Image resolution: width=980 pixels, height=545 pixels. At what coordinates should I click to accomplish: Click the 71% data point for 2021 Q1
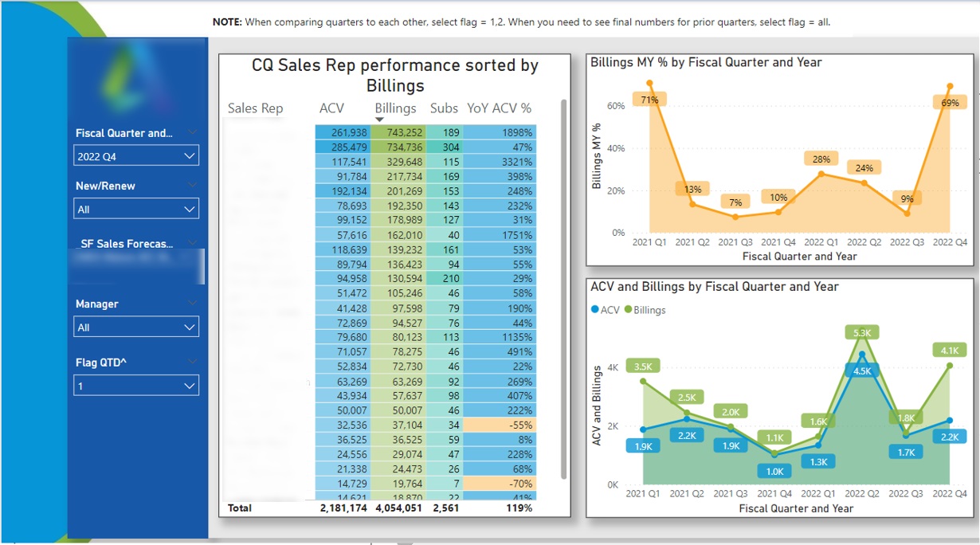point(650,83)
